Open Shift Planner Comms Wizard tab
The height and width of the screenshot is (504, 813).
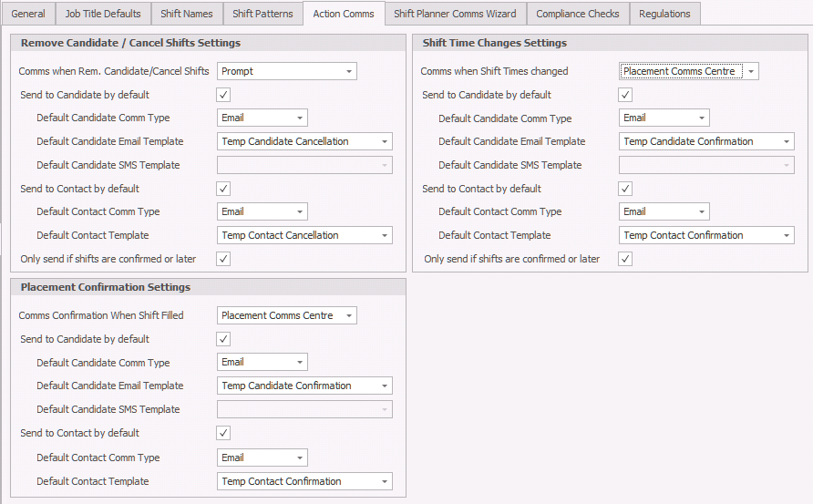(455, 14)
